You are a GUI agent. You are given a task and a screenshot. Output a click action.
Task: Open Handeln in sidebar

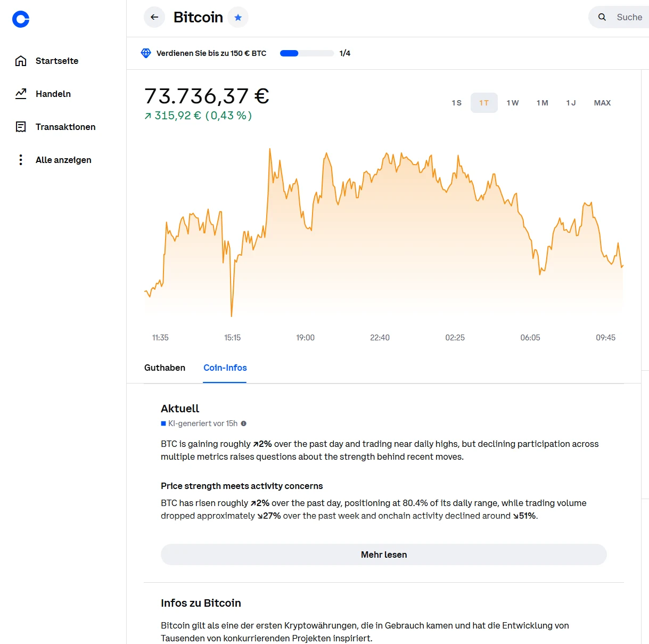pyautogui.click(x=53, y=94)
